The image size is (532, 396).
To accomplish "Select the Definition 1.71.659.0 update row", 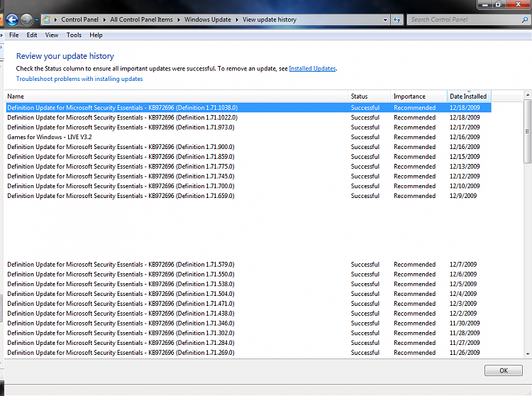I will (249, 196).
